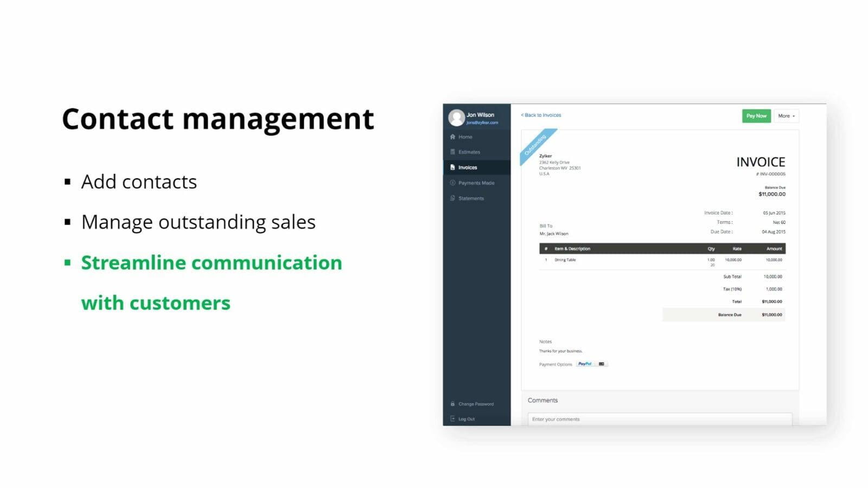Expand the More dropdown
The image size is (868, 488).
coord(786,116)
